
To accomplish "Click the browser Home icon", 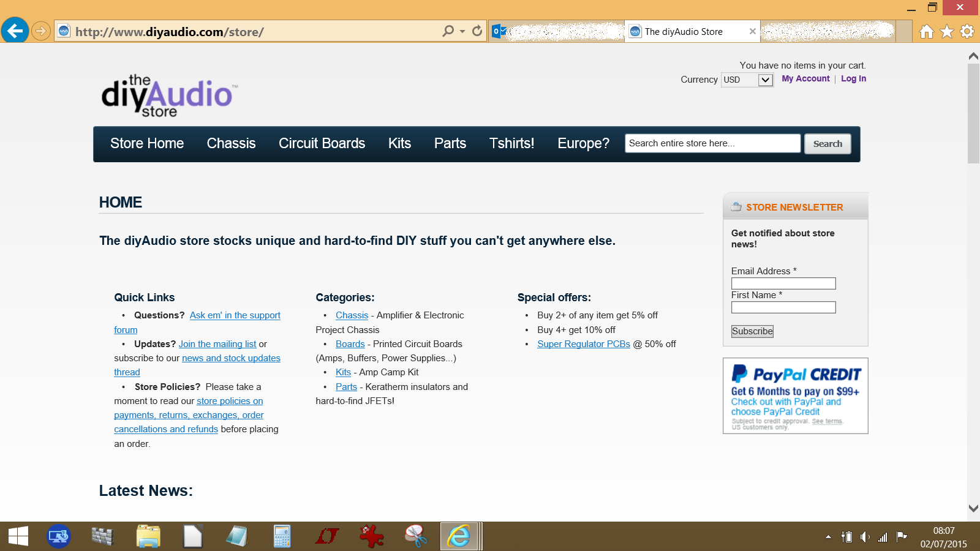I will coord(927,31).
